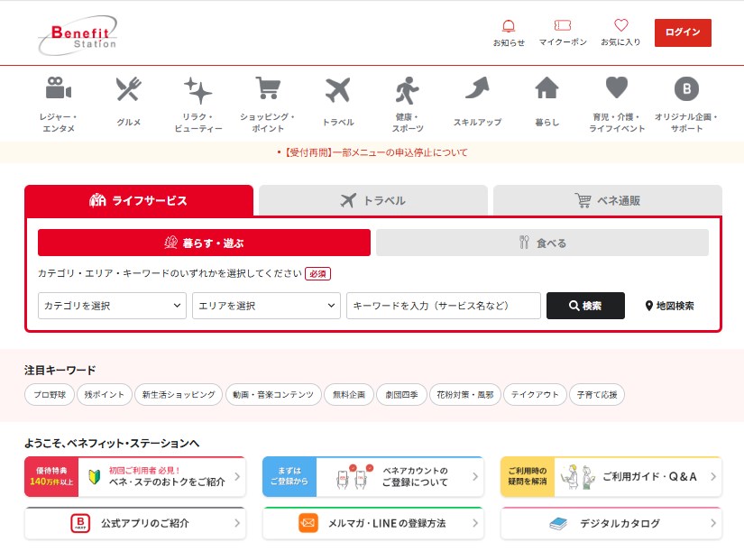Open the ショッピング・ポイント cart icon
The image size is (744, 560).
click(268, 89)
